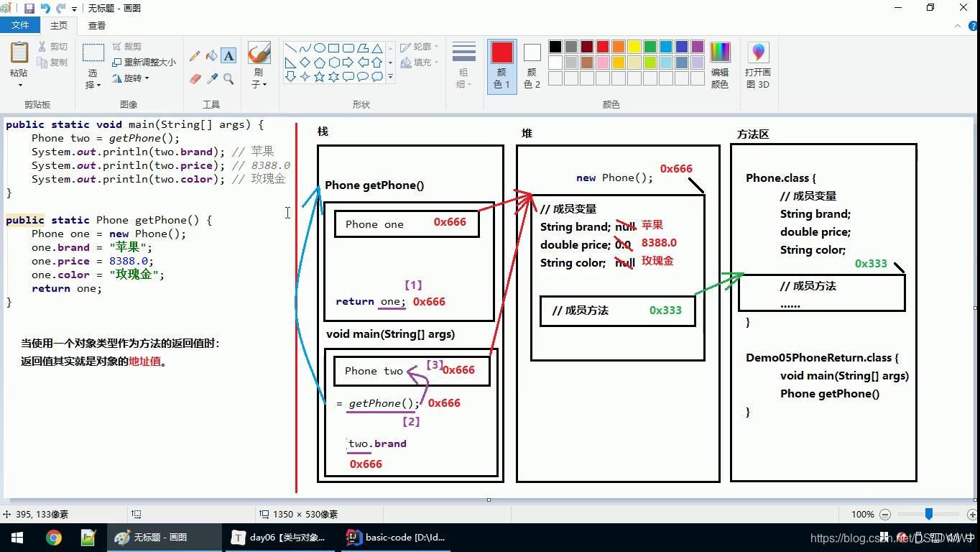The height and width of the screenshot is (552, 980).
Task: Expand the shapes gallery more arrow
Action: tap(391, 76)
